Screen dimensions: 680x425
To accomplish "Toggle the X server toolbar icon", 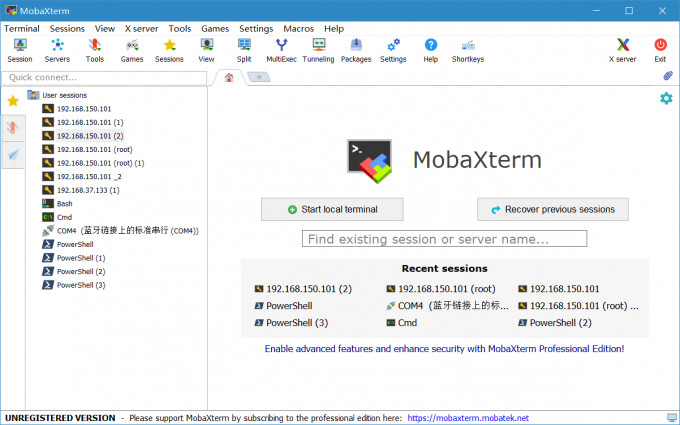I will click(623, 50).
